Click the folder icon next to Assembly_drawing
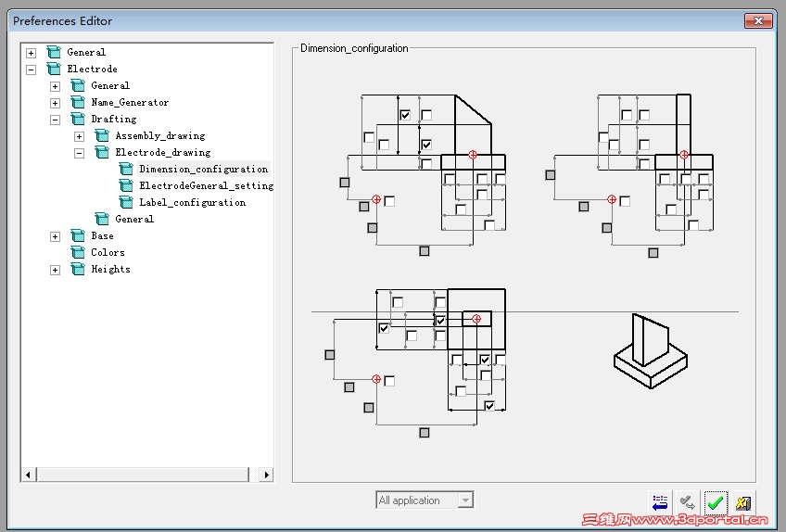Screen dimensions: 786x532 click(102, 135)
